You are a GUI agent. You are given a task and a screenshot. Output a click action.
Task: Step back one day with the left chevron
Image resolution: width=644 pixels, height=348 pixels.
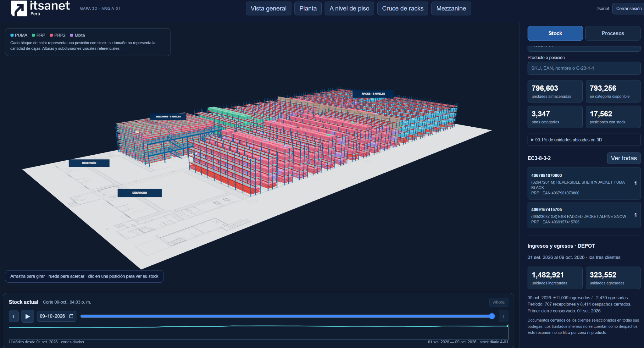click(14, 316)
